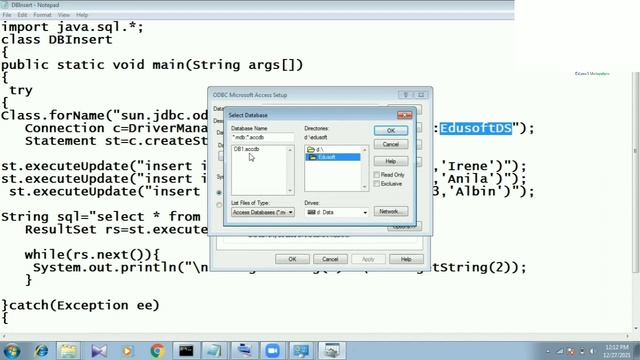Viewport: 640px width, 360px height.
Task: Select DB1.accdb in the database file list
Action: [x=246, y=149]
